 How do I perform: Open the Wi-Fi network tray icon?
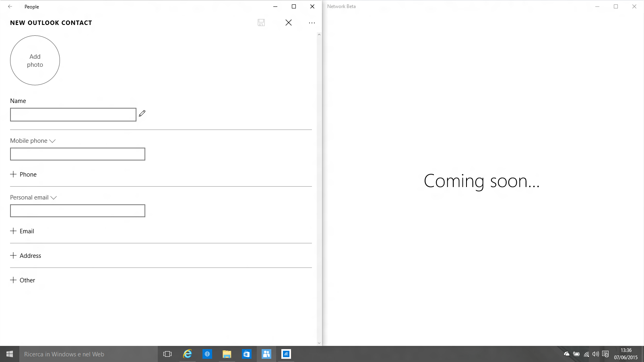(586, 354)
